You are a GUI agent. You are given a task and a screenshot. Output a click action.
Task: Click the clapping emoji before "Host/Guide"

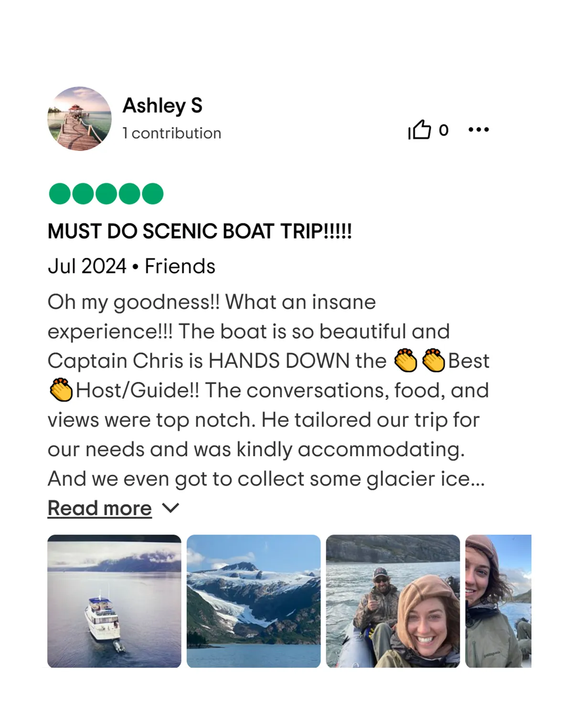[61, 390]
